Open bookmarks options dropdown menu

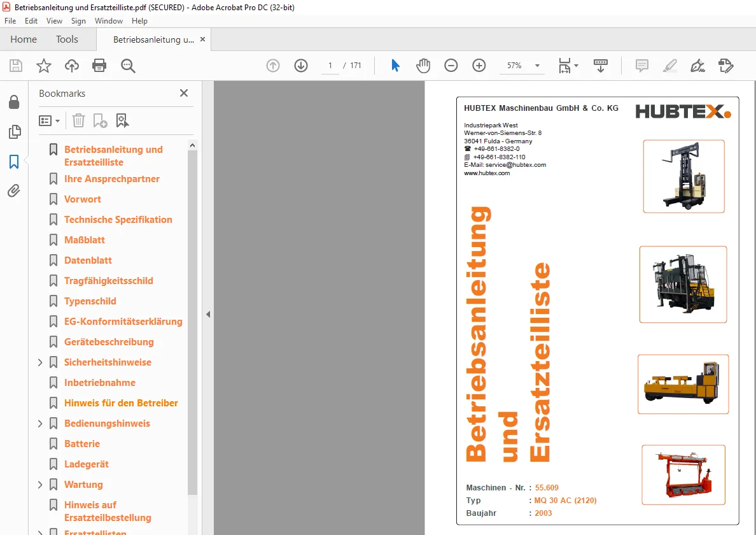point(49,120)
